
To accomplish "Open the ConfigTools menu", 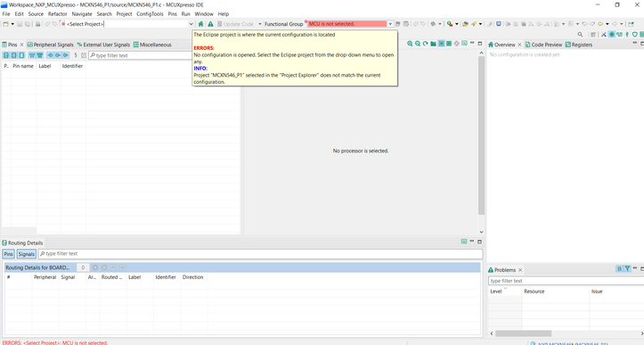I will coord(150,14).
